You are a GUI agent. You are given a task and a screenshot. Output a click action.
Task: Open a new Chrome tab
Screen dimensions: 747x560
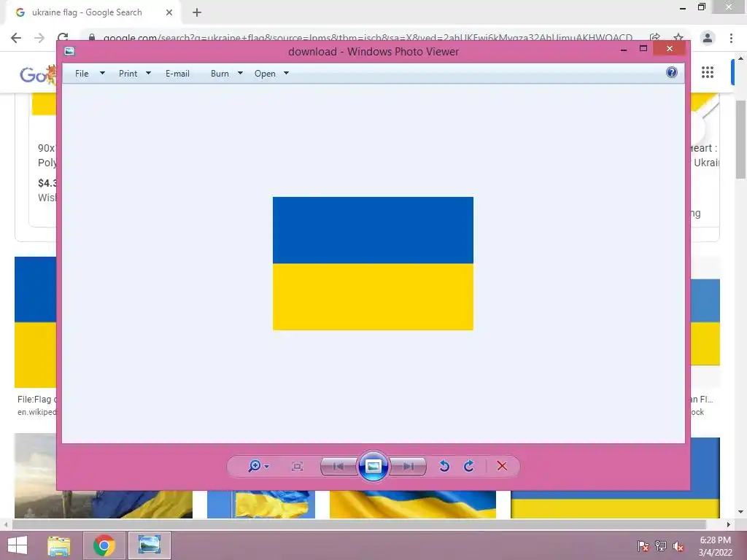pos(197,12)
